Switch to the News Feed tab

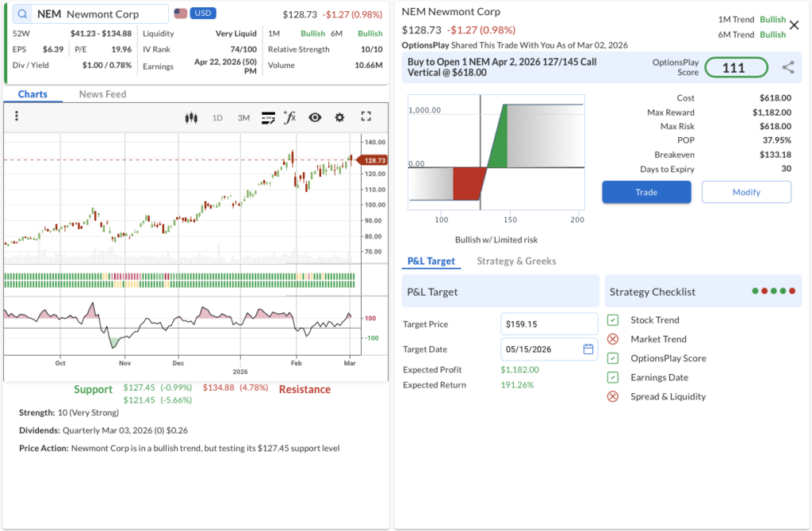pyautogui.click(x=102, y=94)
